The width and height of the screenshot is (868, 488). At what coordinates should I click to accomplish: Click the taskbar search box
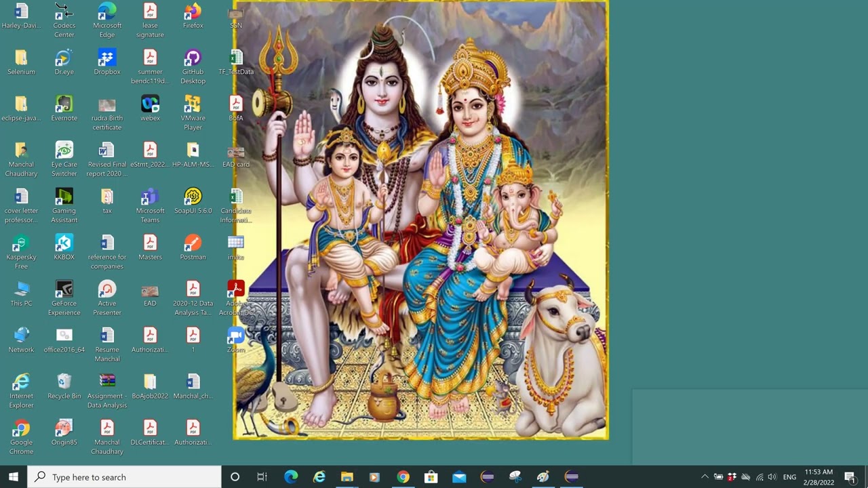(124, 476)
